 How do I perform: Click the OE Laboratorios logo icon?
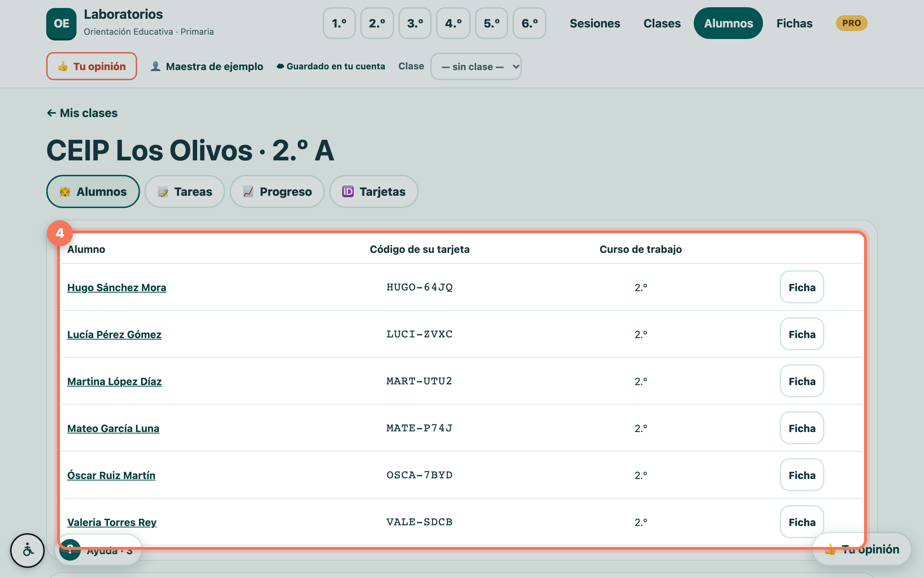pyautogui.click(x=61, y=24)
